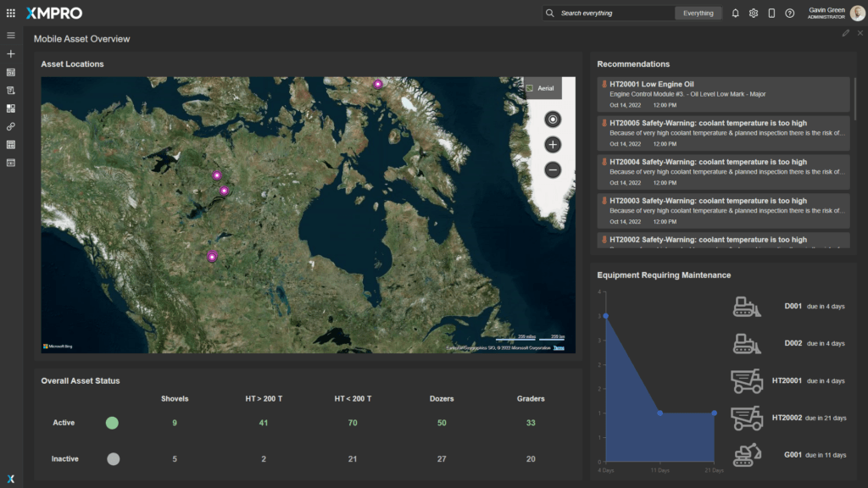Click the mobile device icon in header
868x488 pixels.
tap(771, 14)
